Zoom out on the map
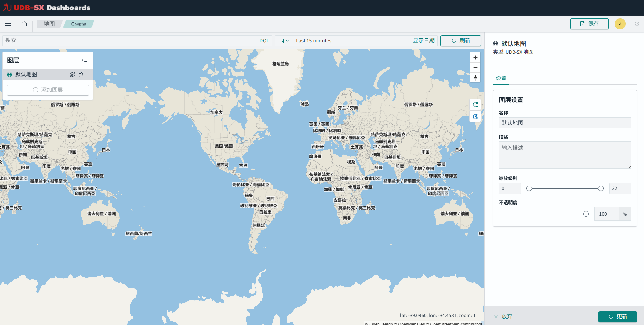The image size is (644, 325). click(x=475, y=68)
